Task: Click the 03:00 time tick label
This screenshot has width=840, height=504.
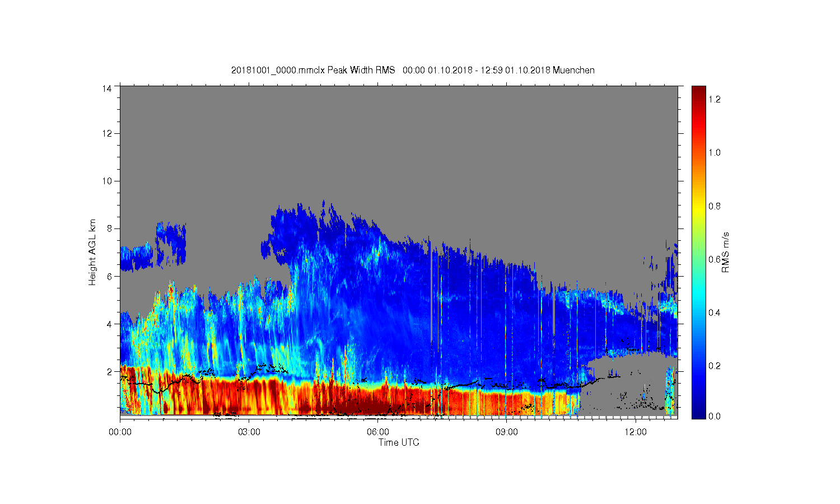Action: click(249, 432)
